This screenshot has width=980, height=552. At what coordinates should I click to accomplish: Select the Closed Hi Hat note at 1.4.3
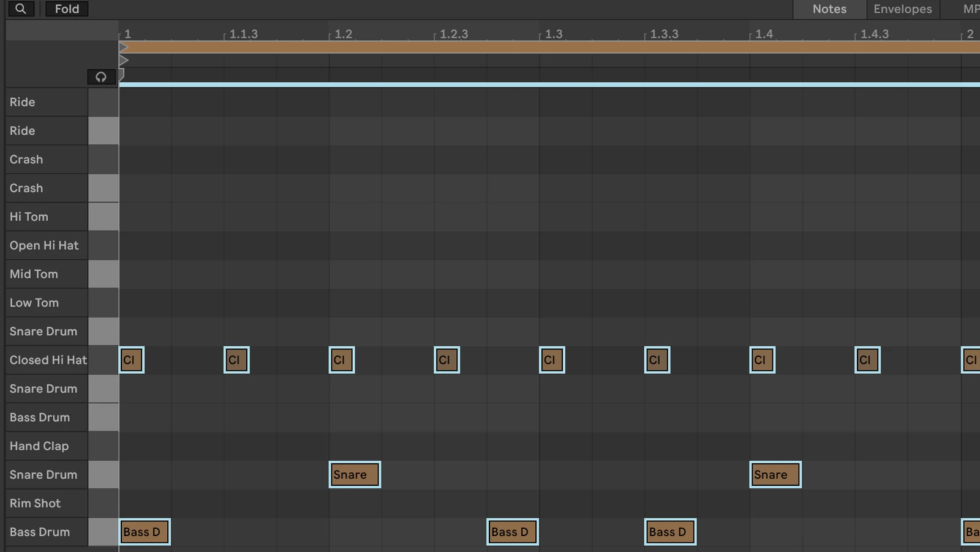click(x=868, y=360)
